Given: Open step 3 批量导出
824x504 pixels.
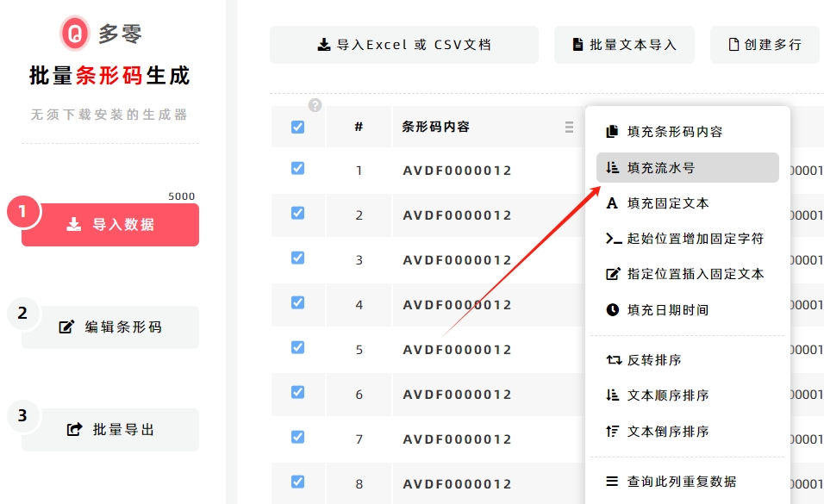Looking at the screenshot, I should tap(110, 429).
